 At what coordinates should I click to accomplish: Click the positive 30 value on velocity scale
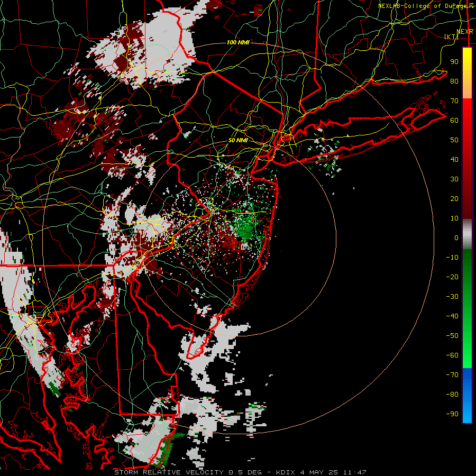(454, 179)
